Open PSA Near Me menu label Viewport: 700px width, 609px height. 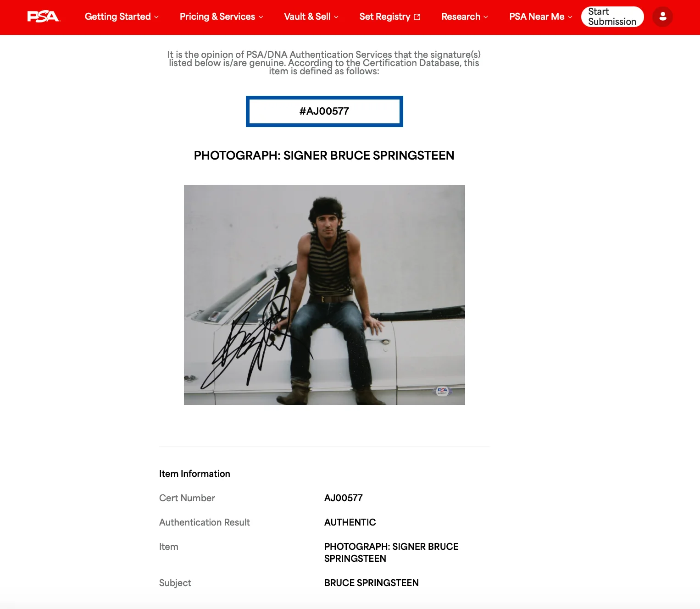[537, 17]
